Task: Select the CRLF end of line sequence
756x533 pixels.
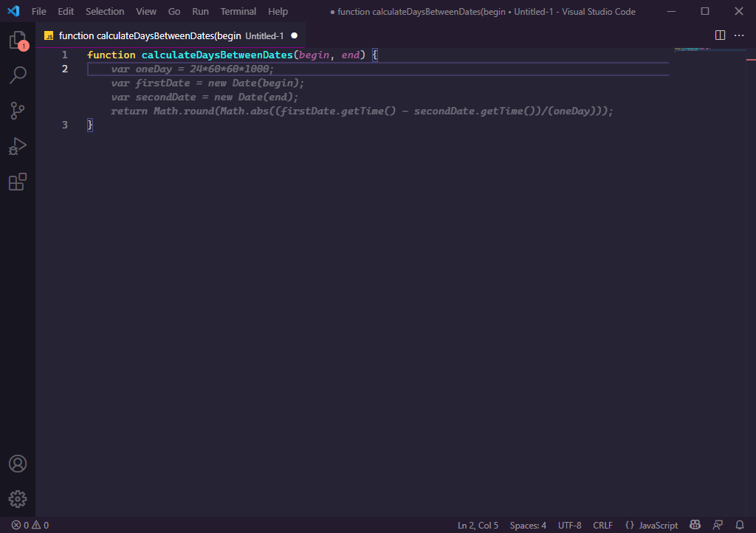Action: (x=602, y=525)
